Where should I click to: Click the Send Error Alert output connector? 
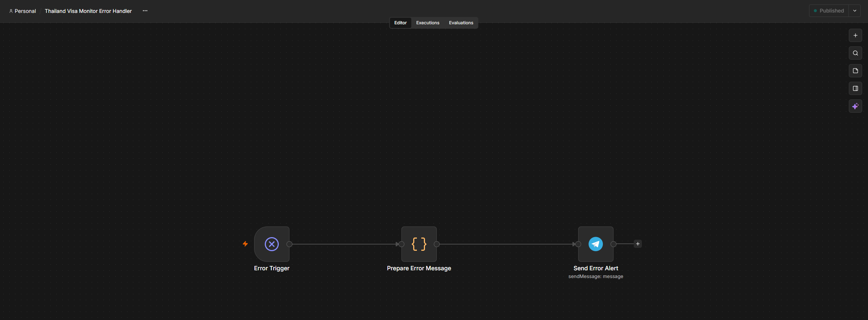click(614, 244)
